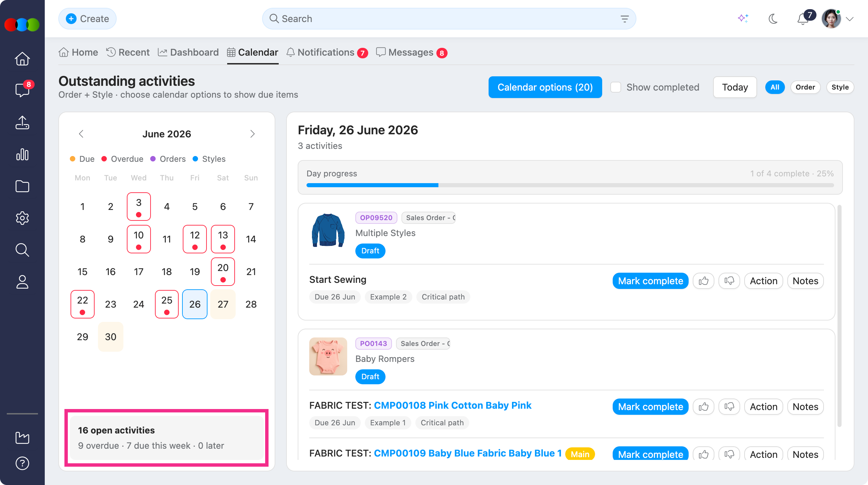Open CMP00108 Pink Cotton Baby Pink link
The height and width of the screenshot is (485, 868).
point(453,405)
